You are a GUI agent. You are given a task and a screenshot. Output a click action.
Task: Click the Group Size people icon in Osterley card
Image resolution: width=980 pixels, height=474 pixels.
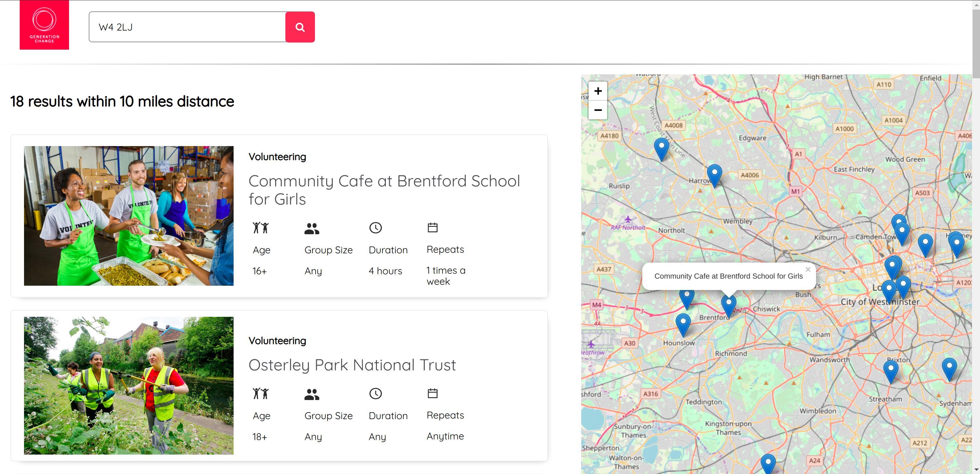click(312, 394)
